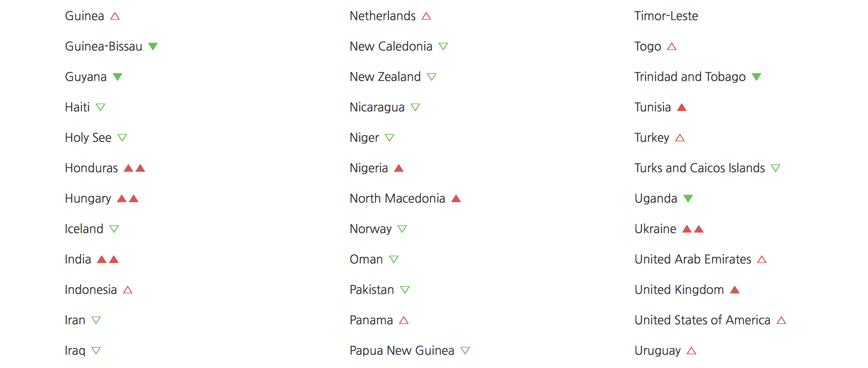Click the red outline triangle next to Panama
Screen dimensions: 868x368
pyautogui.click(x=404, y=320)
